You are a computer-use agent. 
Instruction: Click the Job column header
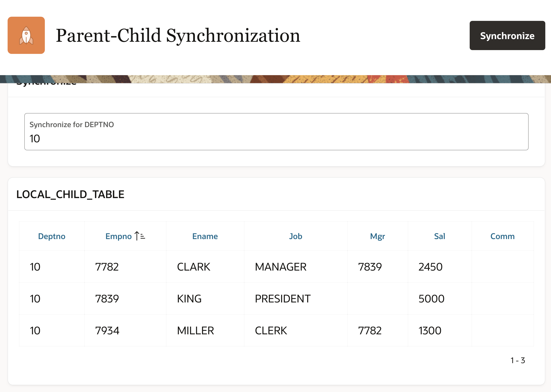[x=295, y=236]
